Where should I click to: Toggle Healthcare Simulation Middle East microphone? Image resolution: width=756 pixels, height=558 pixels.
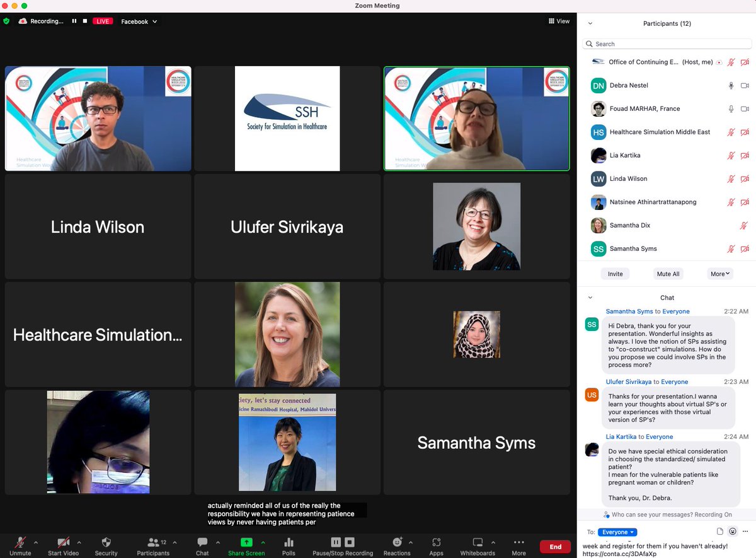[x=731, y=132]
